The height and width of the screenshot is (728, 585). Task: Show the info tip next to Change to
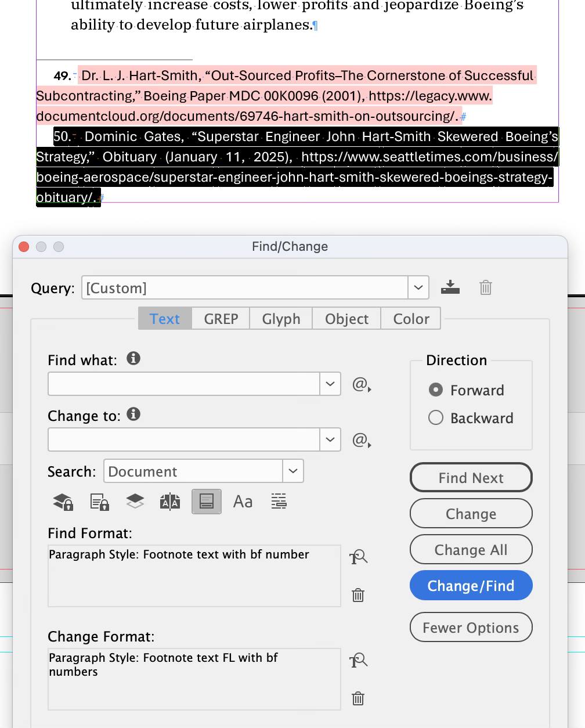click(133, 414)
